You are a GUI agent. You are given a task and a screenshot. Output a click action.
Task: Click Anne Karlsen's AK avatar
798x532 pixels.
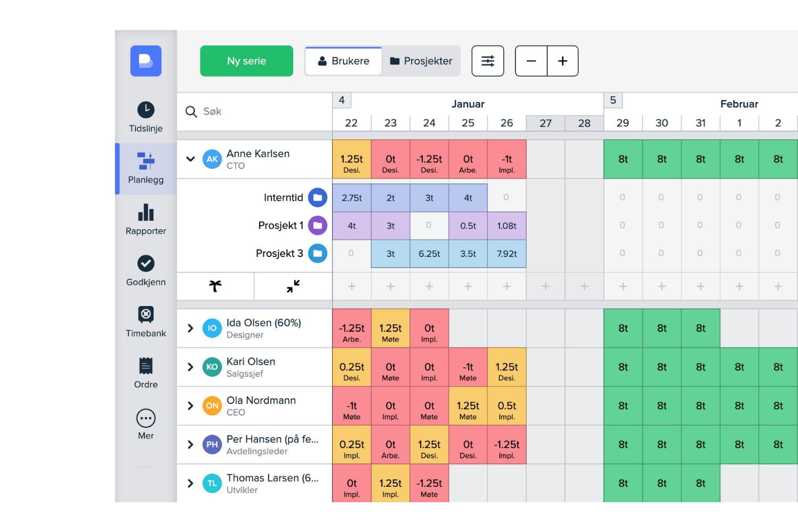coord(212,159)
